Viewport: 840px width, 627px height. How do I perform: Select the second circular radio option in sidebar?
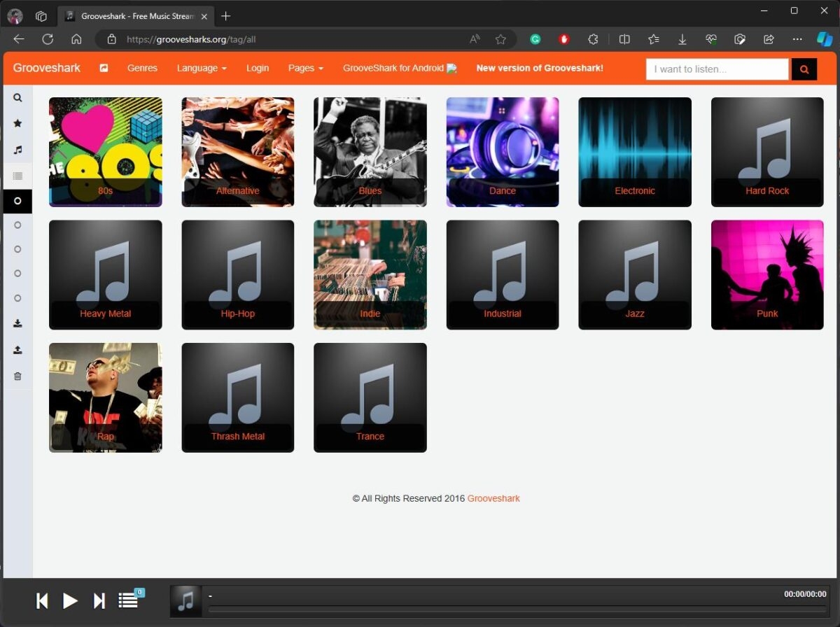coord(17,225)
